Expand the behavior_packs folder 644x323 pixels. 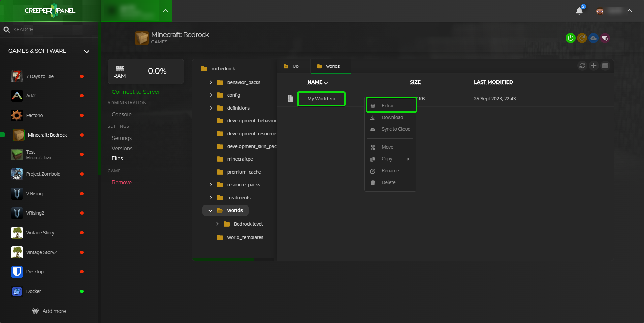click(211, 82)
